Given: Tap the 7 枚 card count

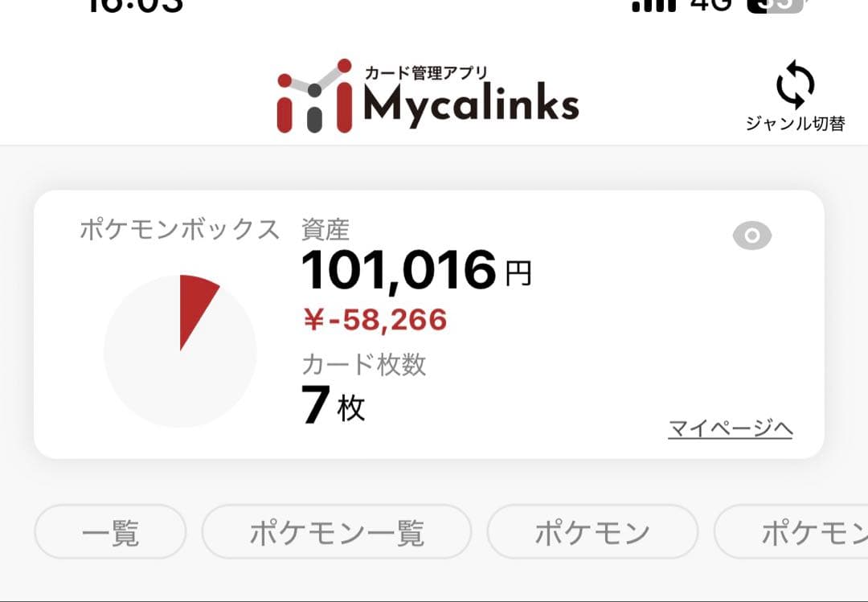Looking at the screenshot, I should point(334,407).
